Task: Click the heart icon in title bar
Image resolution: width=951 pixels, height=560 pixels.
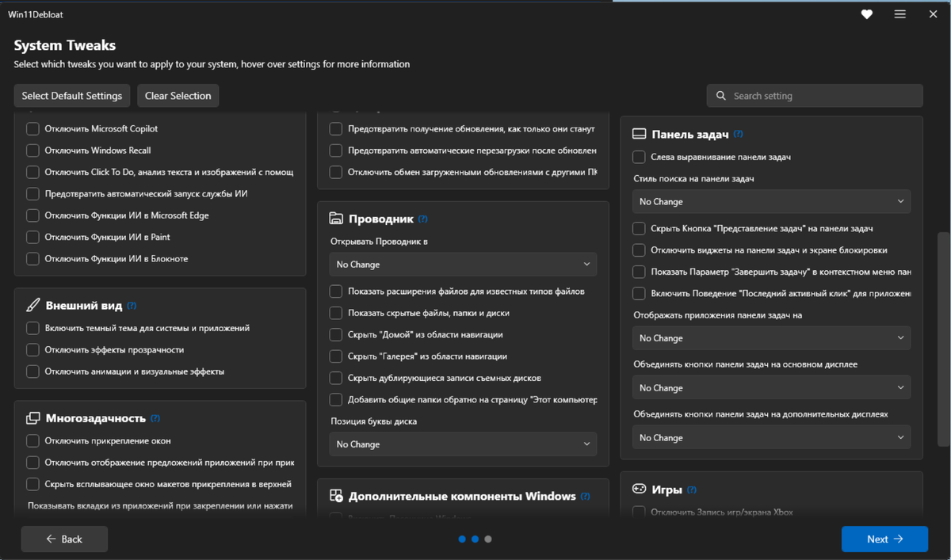Action: [x=867, y=14]
